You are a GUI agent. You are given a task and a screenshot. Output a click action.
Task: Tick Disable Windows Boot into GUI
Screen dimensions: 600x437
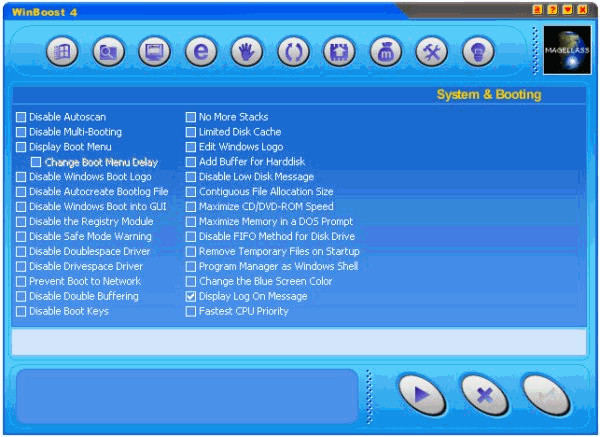click(21, 207)
